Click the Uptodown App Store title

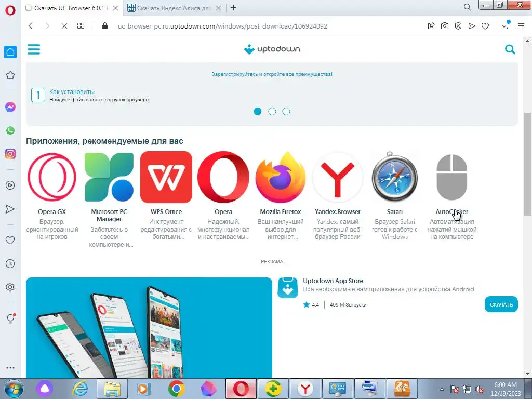pyautogui.click(x=333, y=281)
